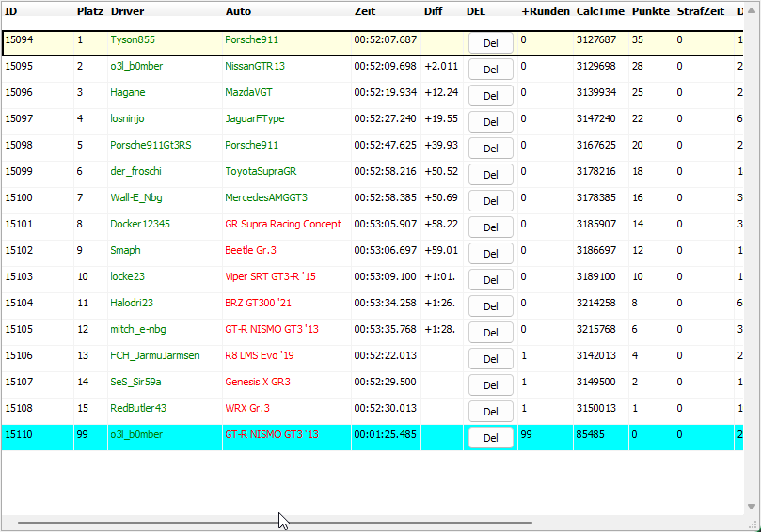Click Del for the der_froschi entry

click(490, 174)
